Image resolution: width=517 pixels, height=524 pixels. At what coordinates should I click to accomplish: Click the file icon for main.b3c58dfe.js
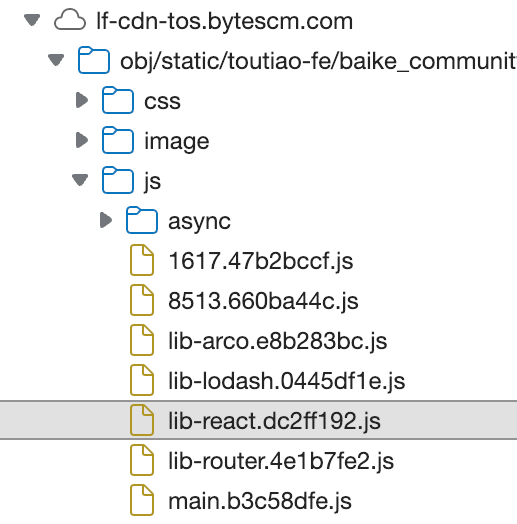coord(142,501)
